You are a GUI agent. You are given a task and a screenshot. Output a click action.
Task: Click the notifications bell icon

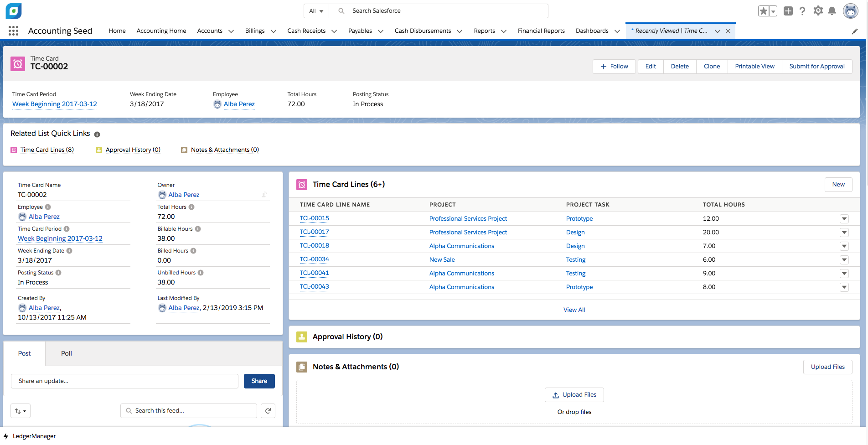click(832, 10)
